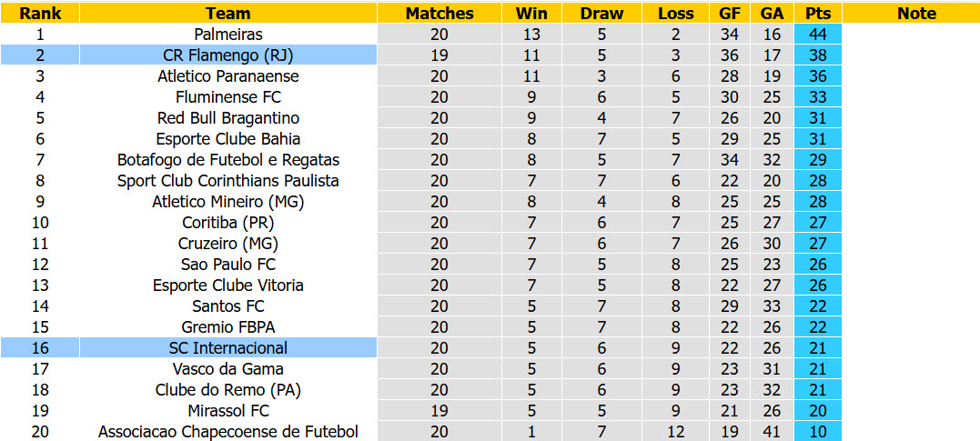Open Fluminense FC team entry
Viewport: 980px width, 441px height.
pyautogui.click(x=228, y=96)
